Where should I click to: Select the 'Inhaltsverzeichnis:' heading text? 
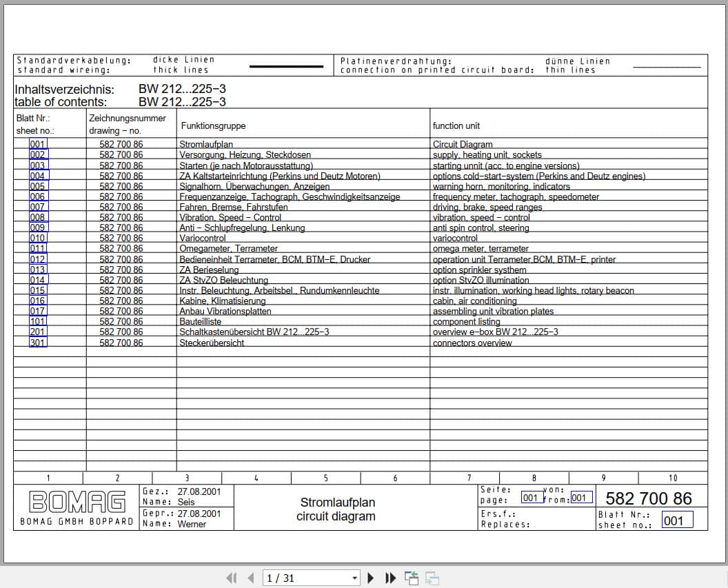[x=65, y=89]
